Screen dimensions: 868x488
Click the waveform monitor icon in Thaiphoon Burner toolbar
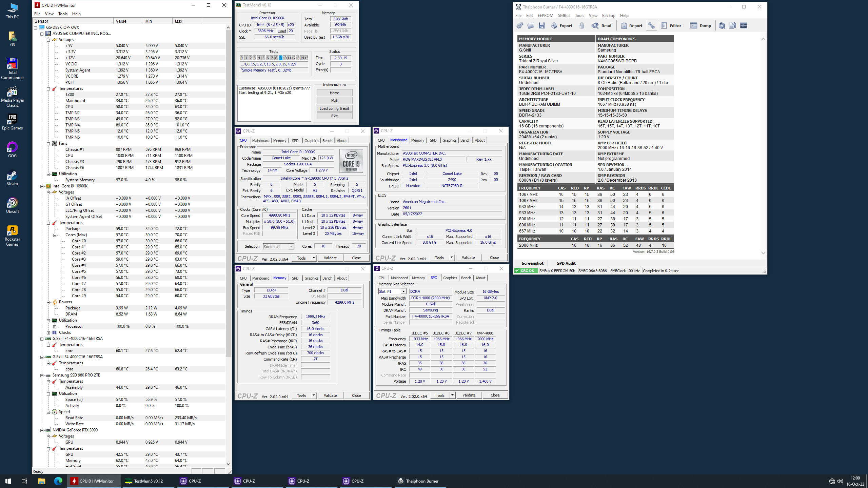click(744, 26)
